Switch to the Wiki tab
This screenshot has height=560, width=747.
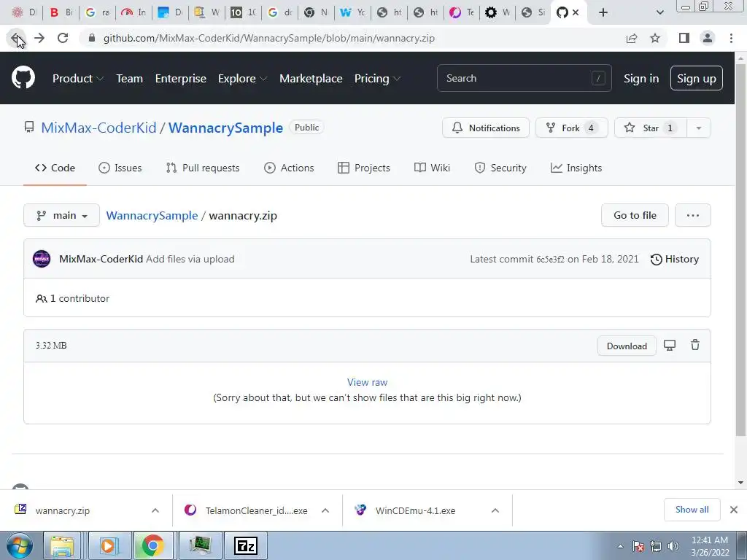432,168
